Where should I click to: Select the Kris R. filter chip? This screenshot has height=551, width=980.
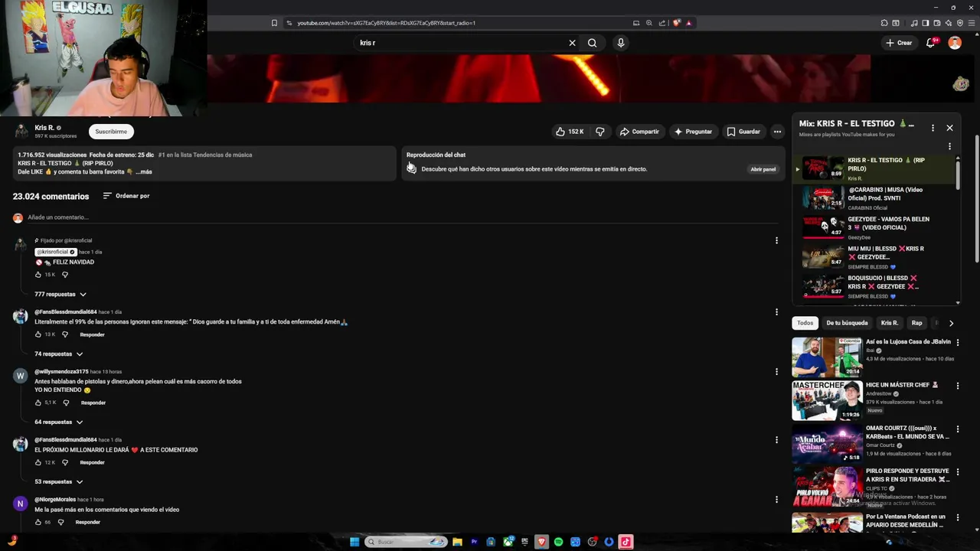click(889, 323)
